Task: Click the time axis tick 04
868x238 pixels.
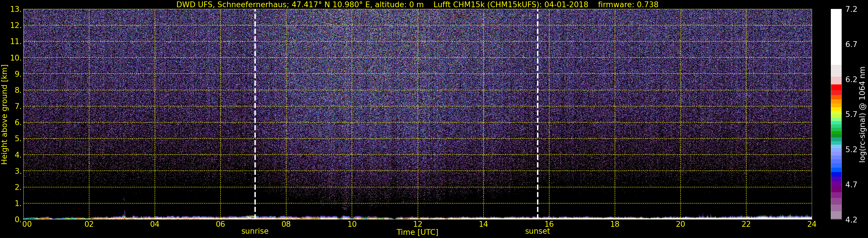Action: tap(155, 224)
